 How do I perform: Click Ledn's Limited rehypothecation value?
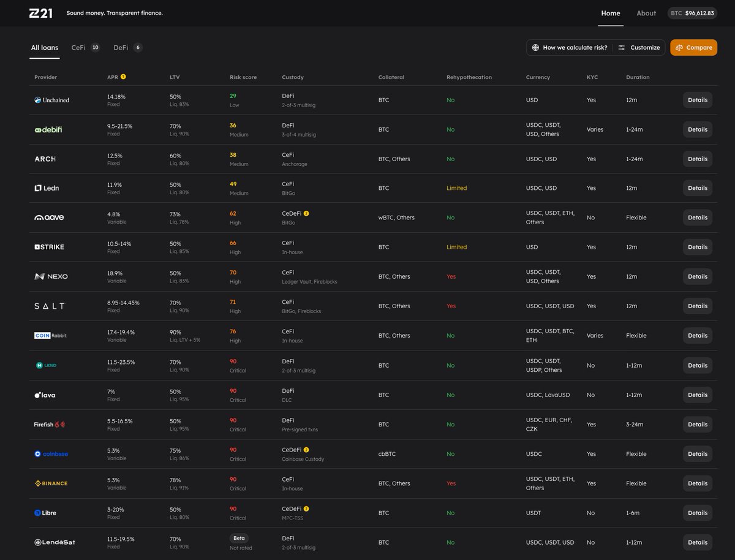pos(457,188)
